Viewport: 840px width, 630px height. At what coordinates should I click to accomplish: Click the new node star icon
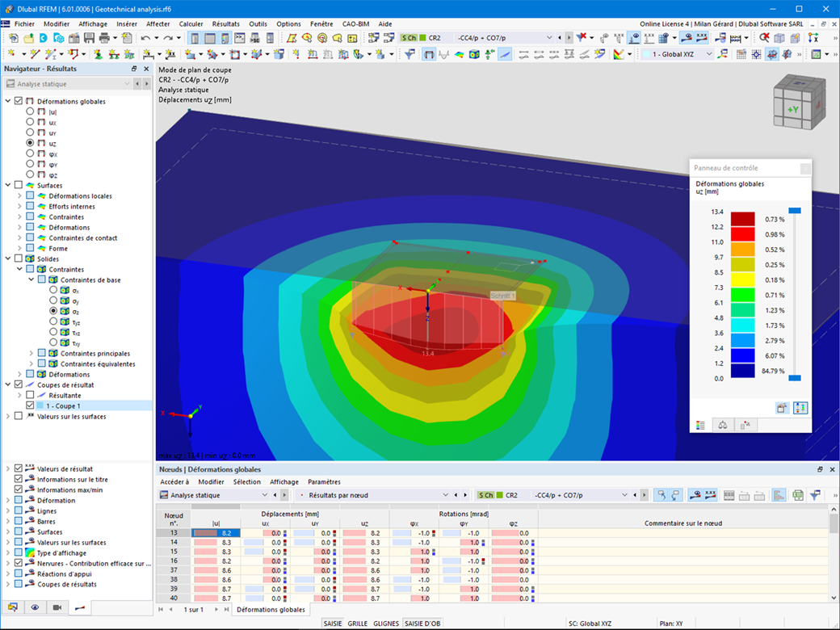(11, 54)
